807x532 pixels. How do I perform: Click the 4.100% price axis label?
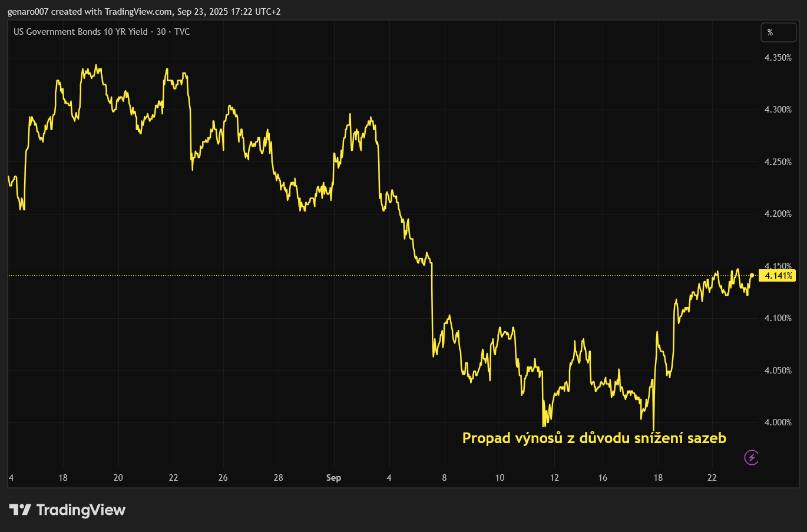[x=778, y=318]
